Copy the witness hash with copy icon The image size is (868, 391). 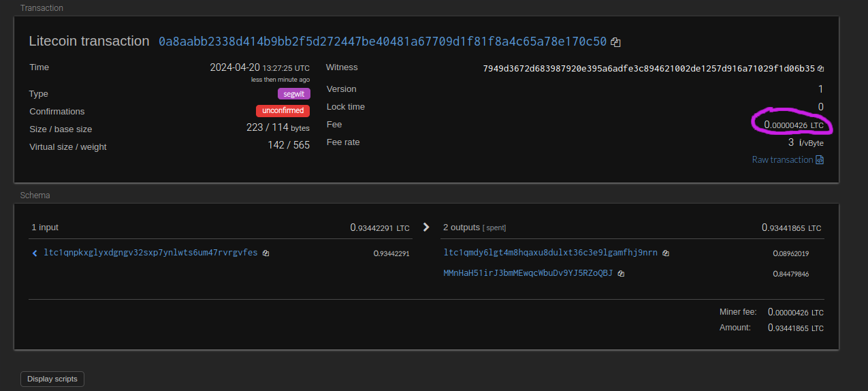pyautogui.click(x=820, y=69)
